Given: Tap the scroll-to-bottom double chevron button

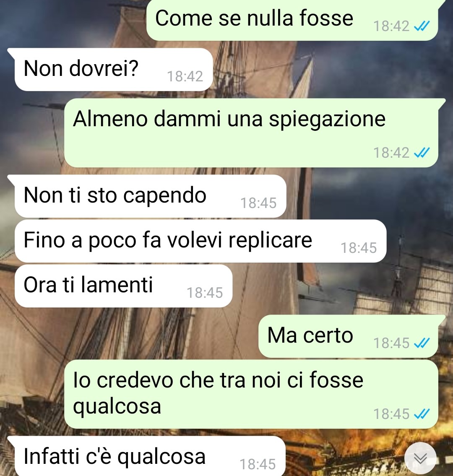Looking at the screenshot, I should pyautogui.click(x=421, y=458).
